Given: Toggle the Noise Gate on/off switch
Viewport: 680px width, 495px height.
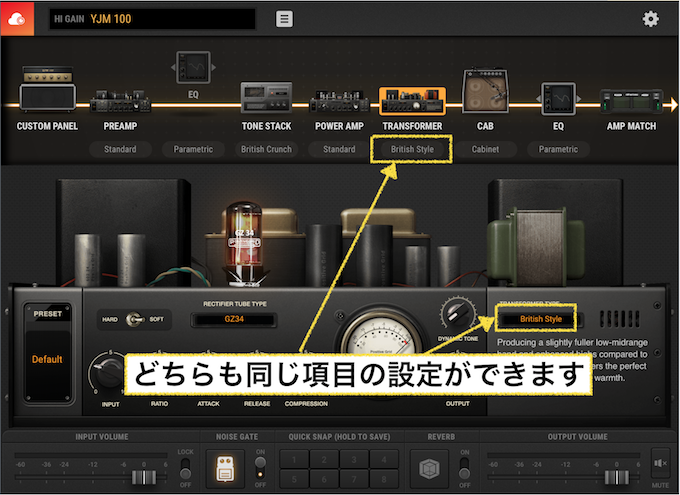Looking at the screenshot, I should [x=260, y=468].
